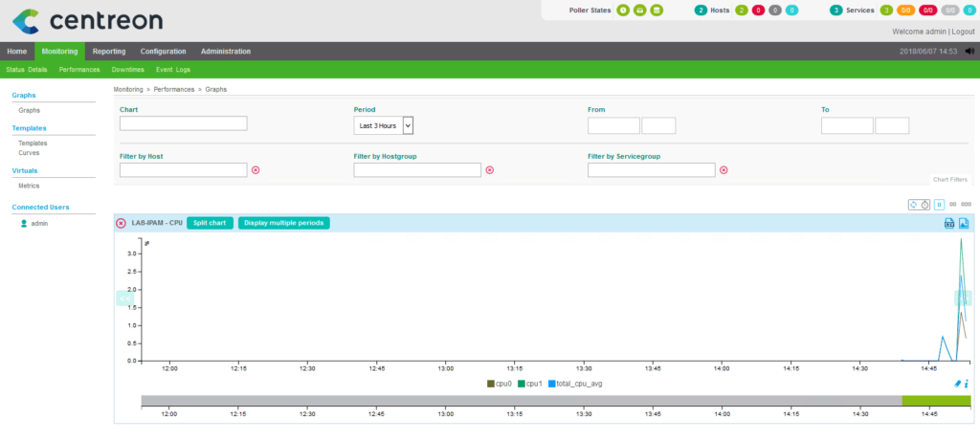This screenshot has height=440, width=980.
Task: Move chart period backward with << arrow
Action: [x=125, y=298]
